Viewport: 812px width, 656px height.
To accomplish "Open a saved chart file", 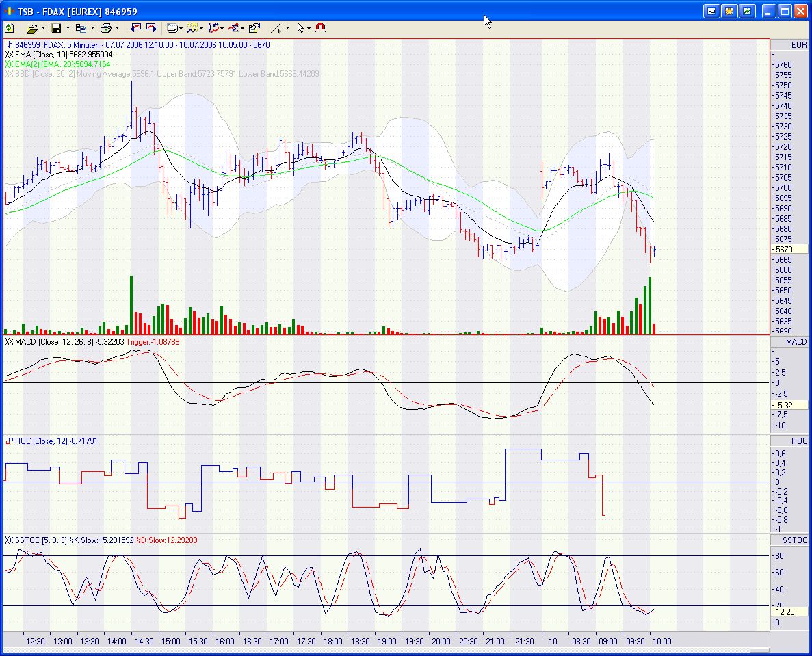I will [x=32, y=28].
